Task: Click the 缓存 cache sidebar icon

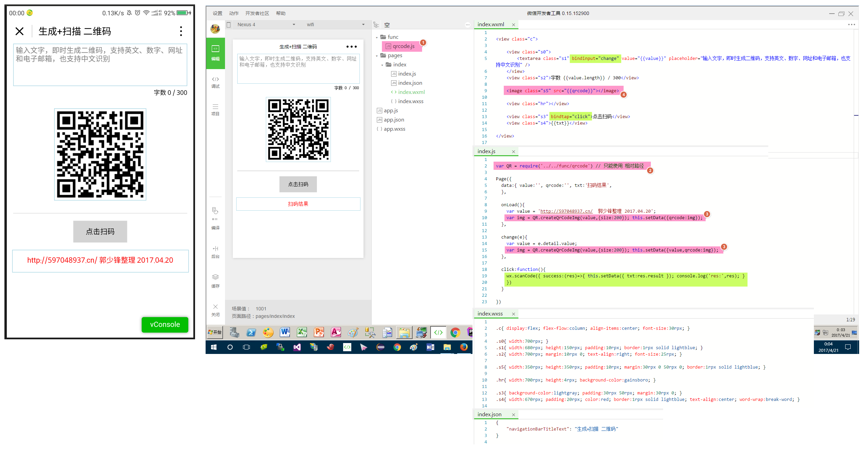Action: coord(215,281)
